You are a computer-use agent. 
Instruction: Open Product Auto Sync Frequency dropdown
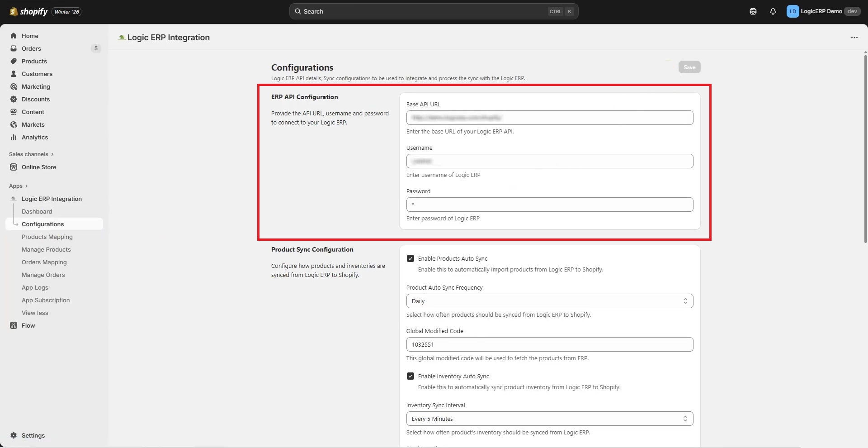[549, 301]
